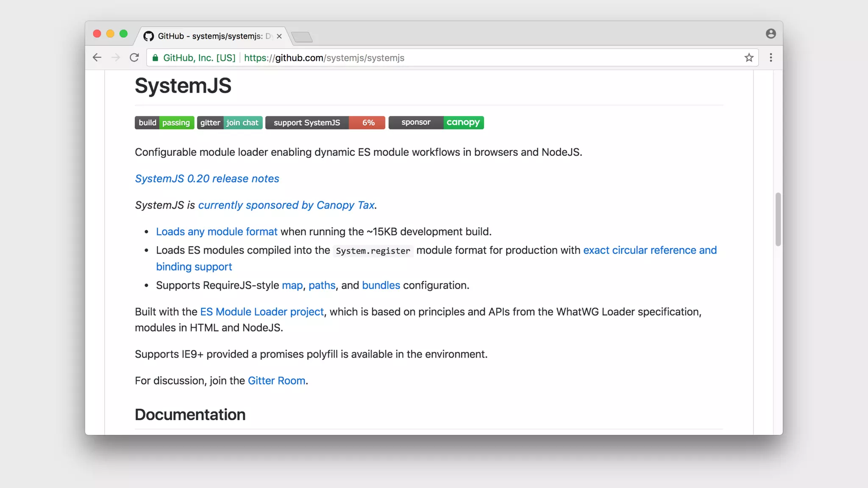Click the sponsor canopy badge
The image size is (868, 488).
point(436,123)
